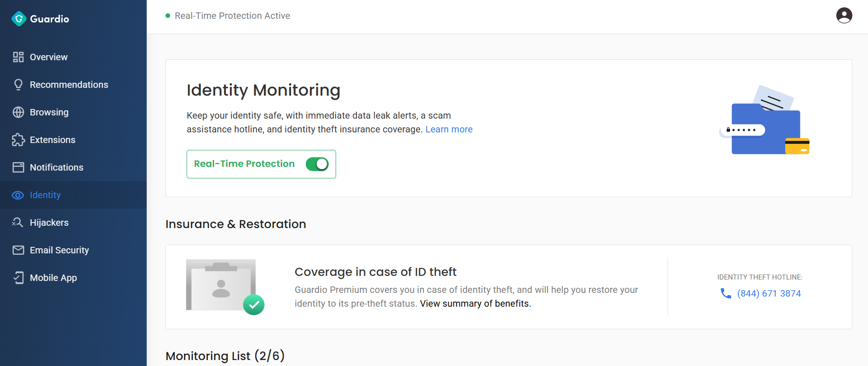Viewport: 868px width, 366px height.
Task: Click the IDENTITY THEFT HOTLINE label
Action: pos(759,277)
